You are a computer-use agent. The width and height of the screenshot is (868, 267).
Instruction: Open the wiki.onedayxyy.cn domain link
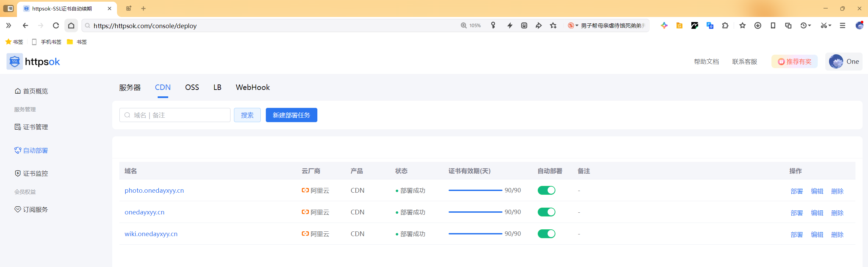[151, 234]
